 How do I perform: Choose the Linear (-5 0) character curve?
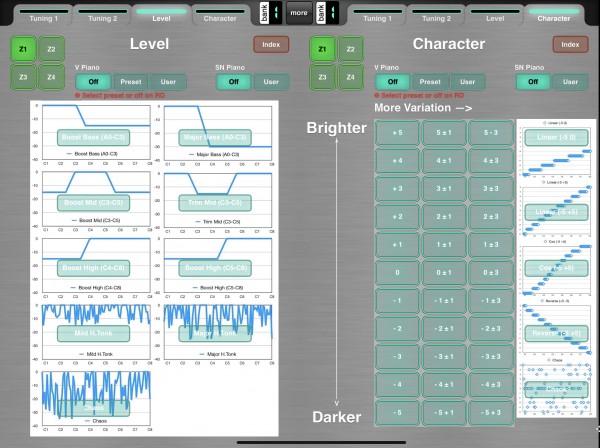pyautogui.click(x=556, y=137)
